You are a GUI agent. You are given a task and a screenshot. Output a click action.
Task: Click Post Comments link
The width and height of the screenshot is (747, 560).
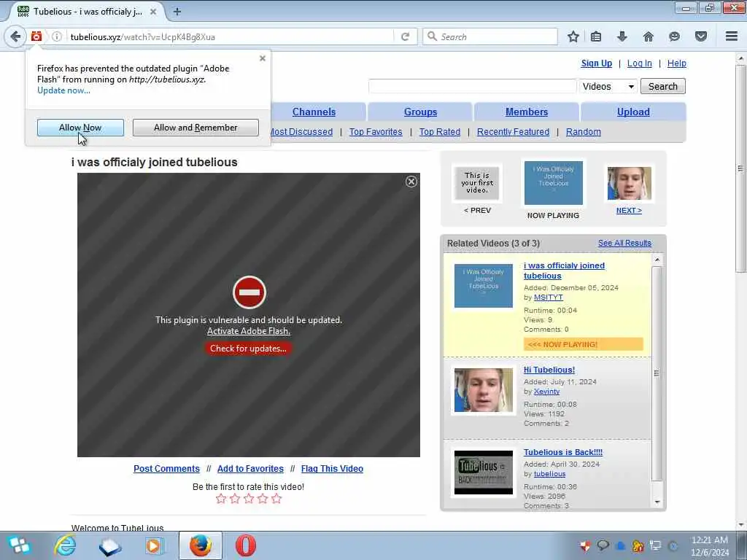166,469
